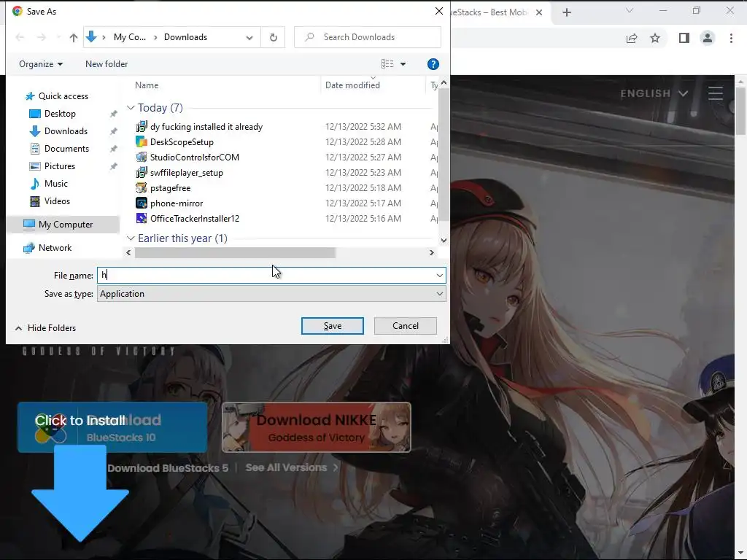Click the Cancel button

[406, 326]
